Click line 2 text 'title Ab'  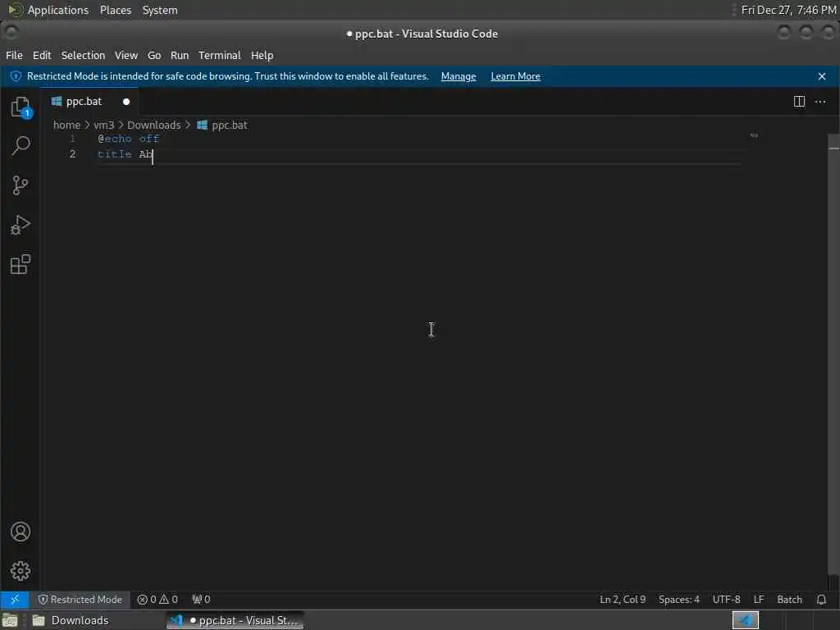125,154
